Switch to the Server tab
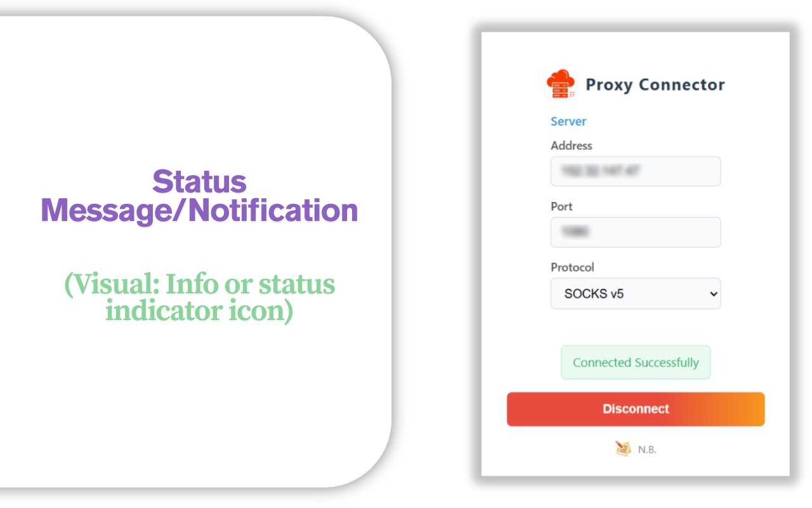This screenshot has width=812, height=508. (568, 121)
